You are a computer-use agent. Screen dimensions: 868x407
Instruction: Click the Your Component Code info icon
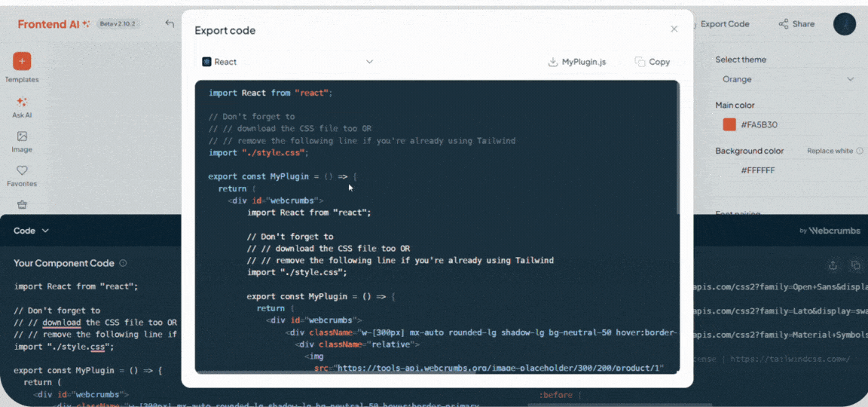click(123, 263)
